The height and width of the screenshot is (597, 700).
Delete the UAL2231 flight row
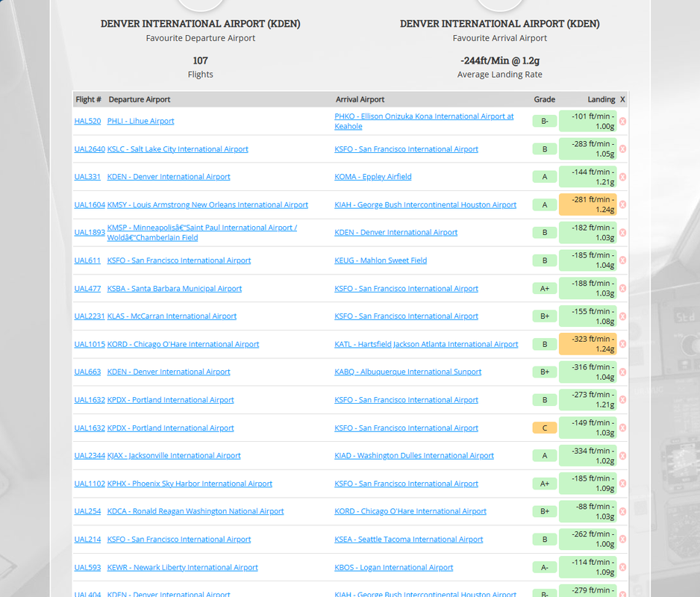(x=622, y=316)
